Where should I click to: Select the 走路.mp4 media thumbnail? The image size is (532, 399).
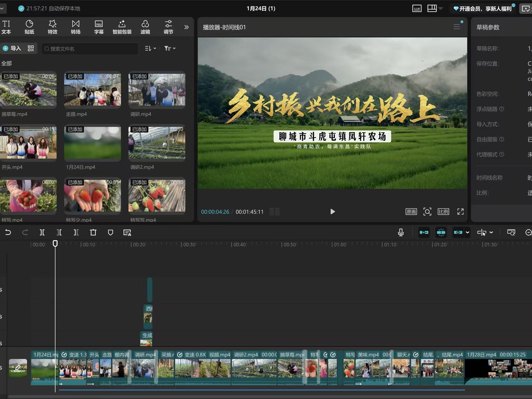(93, 90)
